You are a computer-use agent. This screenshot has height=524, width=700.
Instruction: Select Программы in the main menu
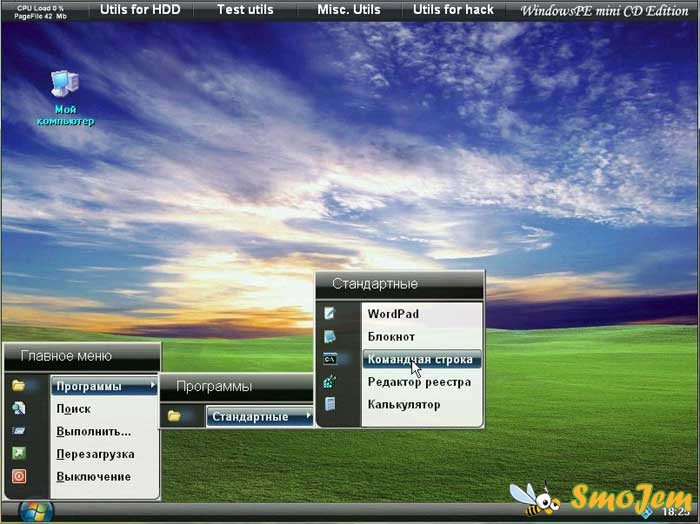pyautogui.click(x=104, y=386)
